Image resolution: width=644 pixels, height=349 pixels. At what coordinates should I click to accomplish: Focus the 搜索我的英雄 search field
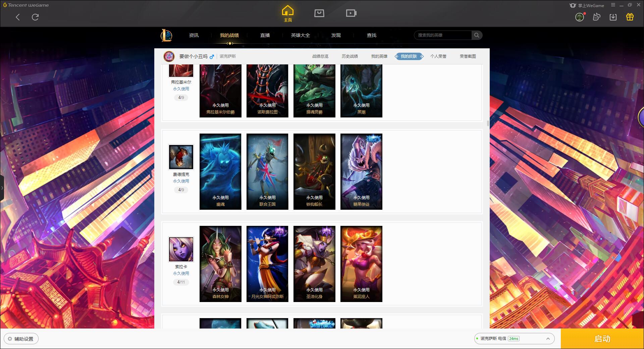click(443, 35)
